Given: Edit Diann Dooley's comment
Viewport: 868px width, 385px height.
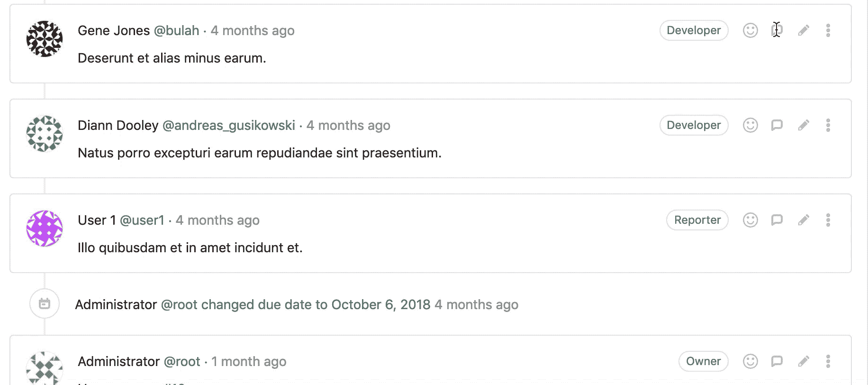Looking at the screenshot, I should point(803,125).
